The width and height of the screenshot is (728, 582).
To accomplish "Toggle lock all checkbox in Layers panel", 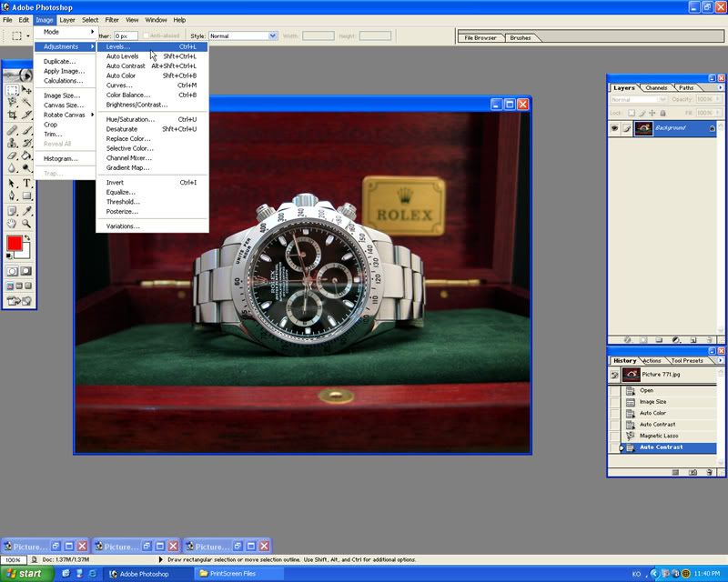I will point(663,113).
